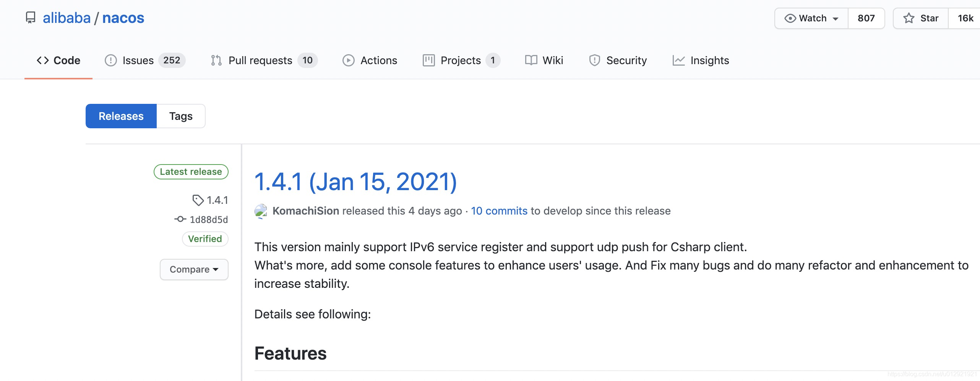Image resolution: width=980 pixels, height=381 pixels.
Task: Click the Verified badge
Action: tap(205, 239)
